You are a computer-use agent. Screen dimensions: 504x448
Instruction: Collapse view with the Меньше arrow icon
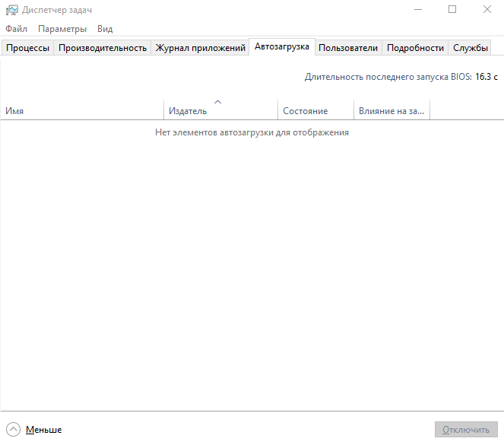point(13,429)
